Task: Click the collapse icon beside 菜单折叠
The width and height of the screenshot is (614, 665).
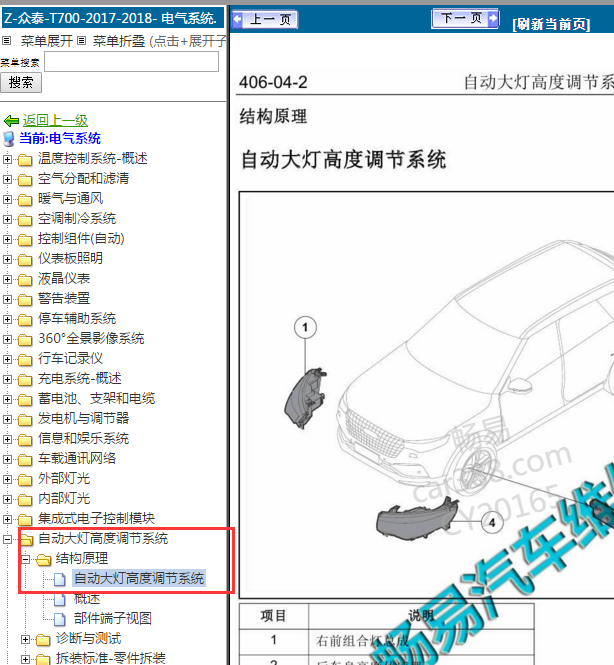Action: pyautogui.click(x=82, y=41)
